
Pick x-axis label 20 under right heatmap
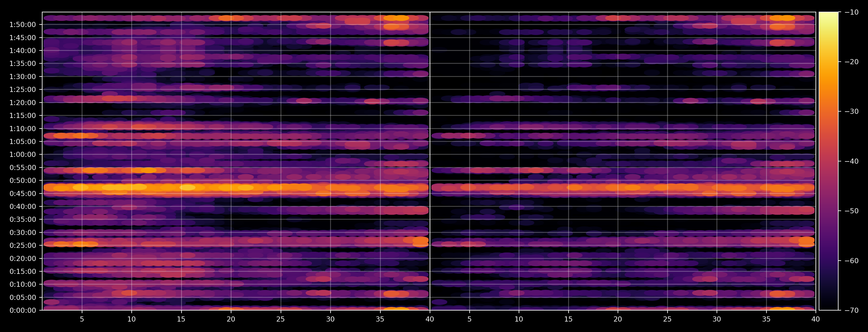tap(618, 319)
